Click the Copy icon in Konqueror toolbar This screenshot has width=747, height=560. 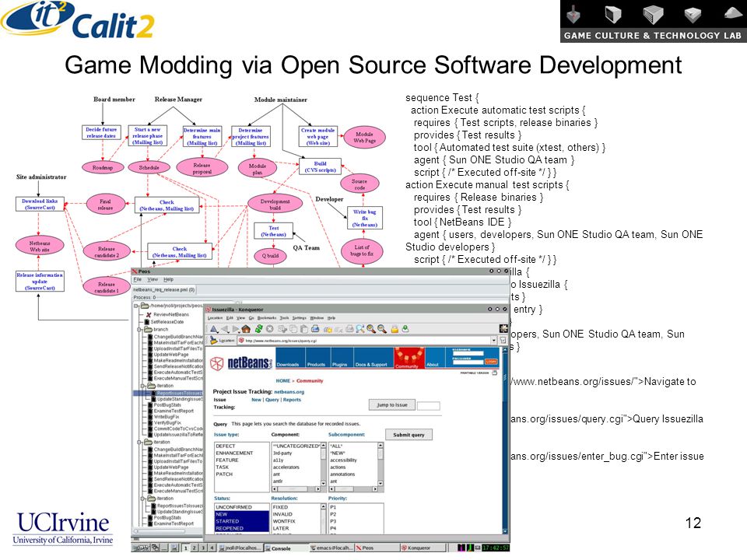[x=293, y=328]
